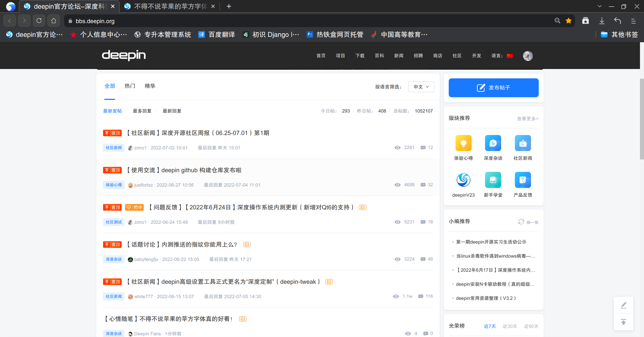The height and width of the screenshot is (337, 644).
Task: Open the 产品反馈 board icon
Action: tap(523, 180)
